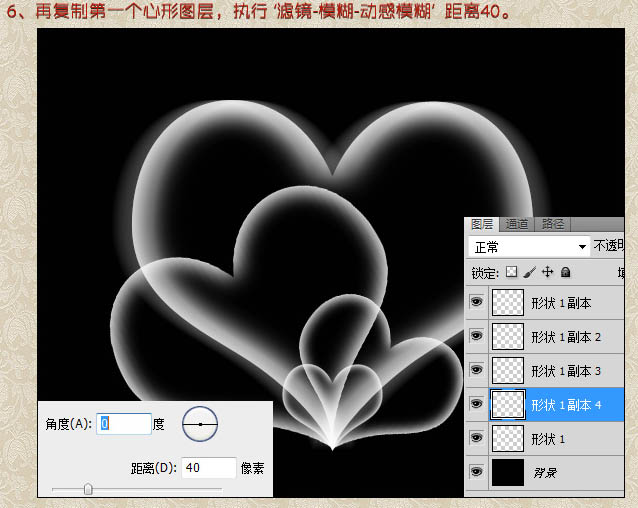This screenshot has width=638, height=508.
Task: Switch to the 路径 tab
Action: [553, 224]
